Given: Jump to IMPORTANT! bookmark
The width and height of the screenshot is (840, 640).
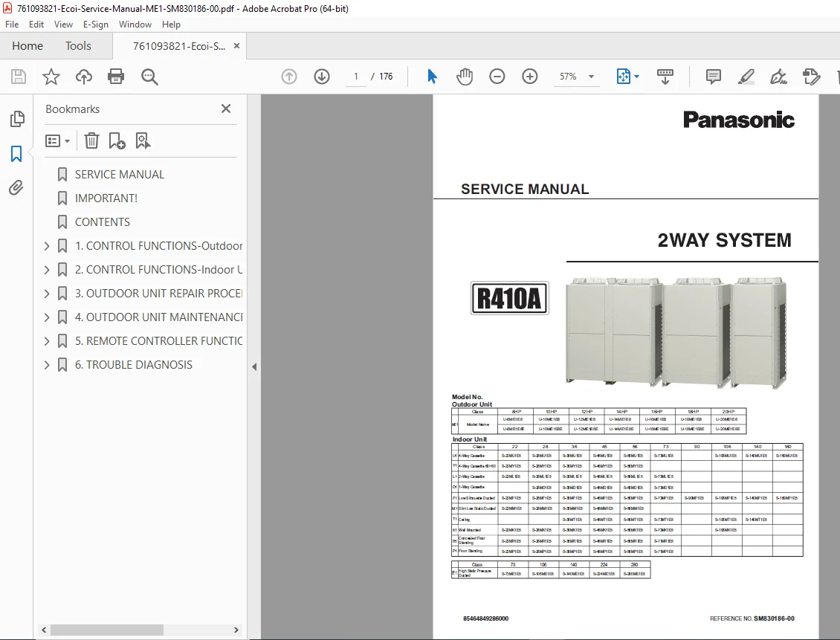Looking at the screenshot, I should 106,198.
